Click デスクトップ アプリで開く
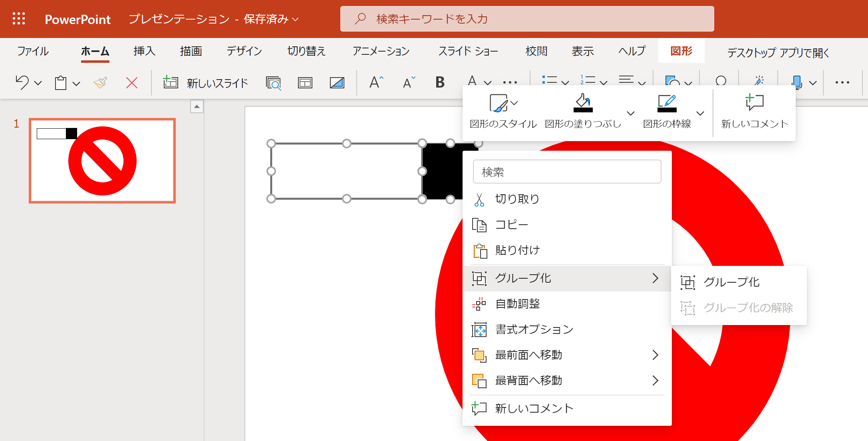Viewport: 868px width, 441px height. pyautogui.click(x=778, y=53)
